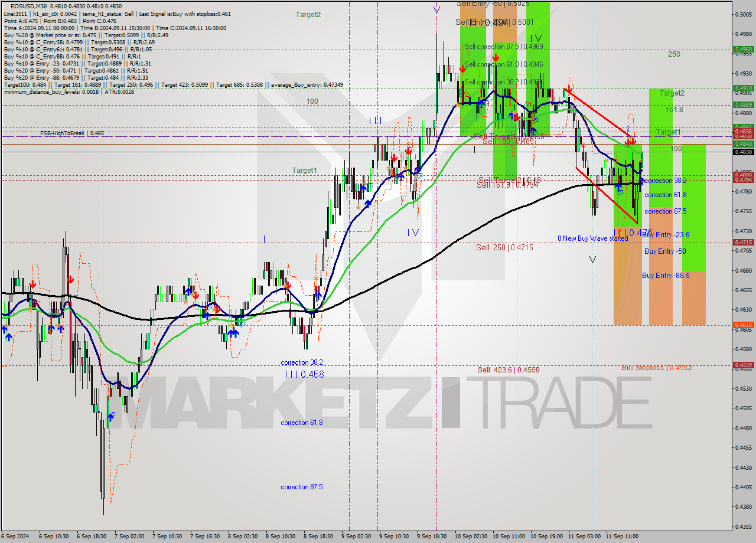Image resolution: width=756 pixels, height=543 pixels.
Task: Click the green 0.4889 price tag
Action: point(743,104)
